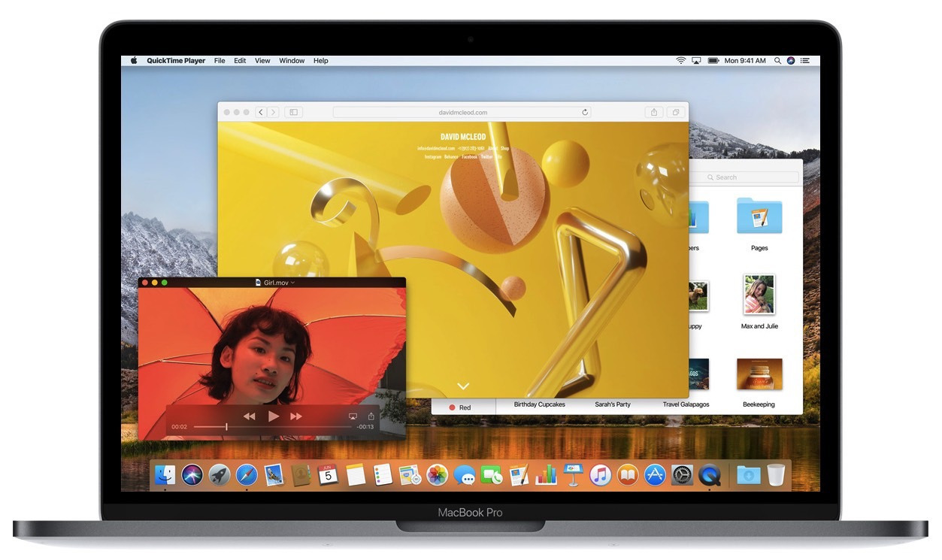The width and height of the screenshot is (942, 560).
Task: Open the Instagram link on the webpage
Action: 433,157
